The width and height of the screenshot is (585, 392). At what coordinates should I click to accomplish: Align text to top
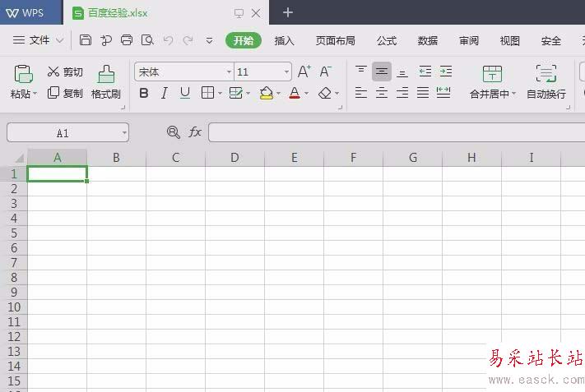click(x=360, y=71)
